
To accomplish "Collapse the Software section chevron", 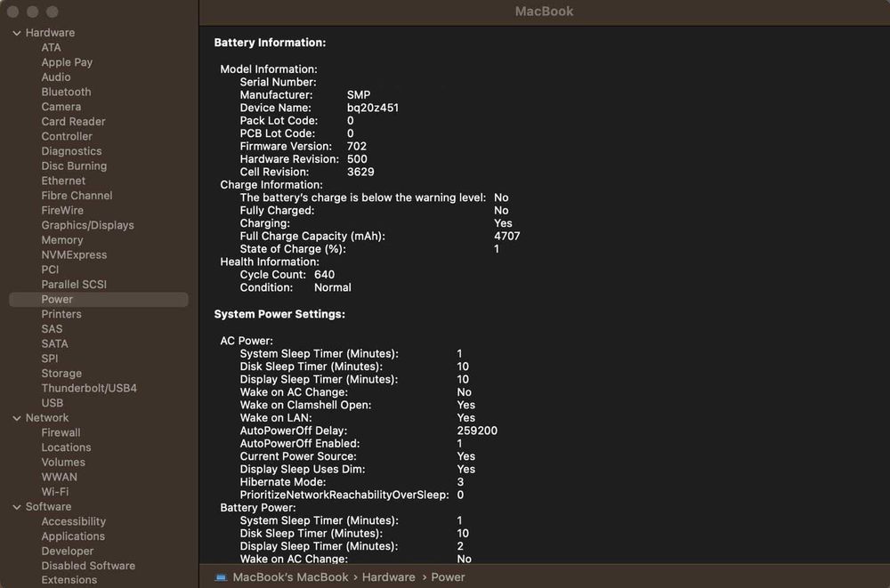I will pyautogui.click(x=16, y=507).
